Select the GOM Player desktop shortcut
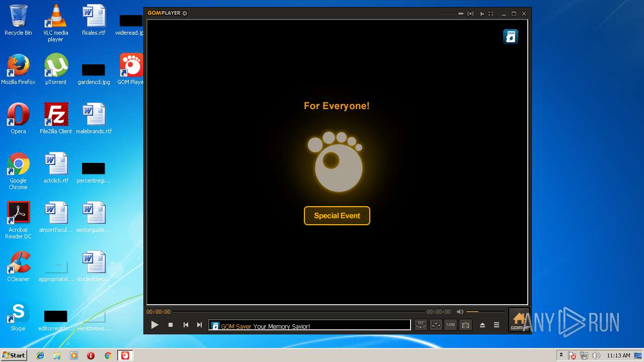This screenshot has width=644, height=362. pos(131,69)
